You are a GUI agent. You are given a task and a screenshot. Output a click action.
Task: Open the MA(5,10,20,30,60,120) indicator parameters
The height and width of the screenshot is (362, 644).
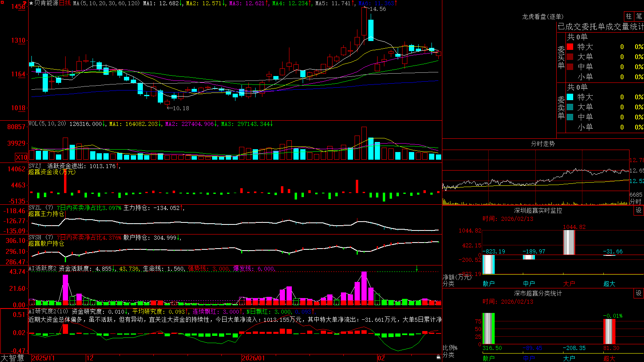[106, 3]
